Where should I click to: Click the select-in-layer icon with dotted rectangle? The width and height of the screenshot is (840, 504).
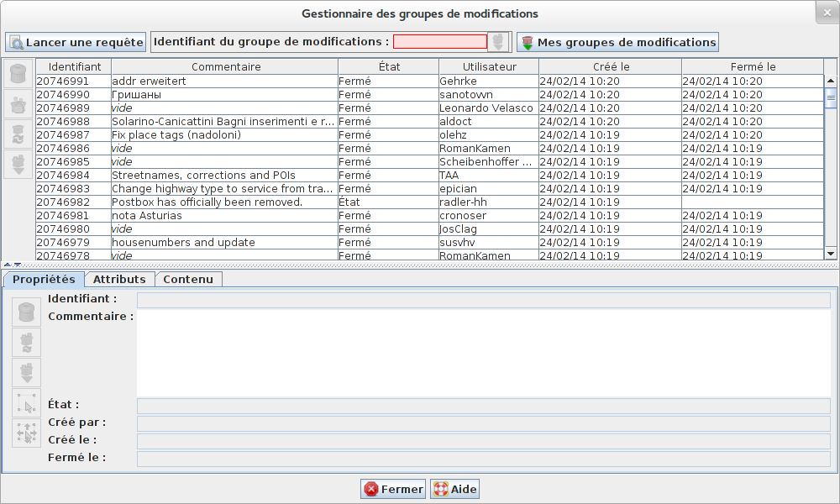(26, 403)
